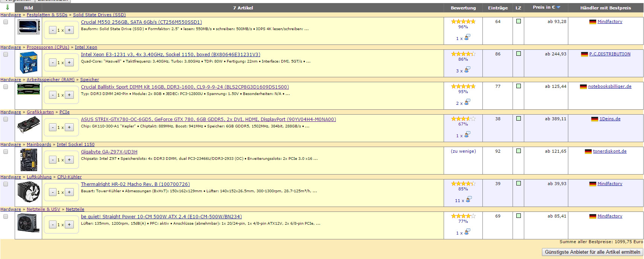The height and width of the screenshot is (259, 644).
Task: Open review icon for Crucial M550 SSD
Action: click(x=467, y=37)
